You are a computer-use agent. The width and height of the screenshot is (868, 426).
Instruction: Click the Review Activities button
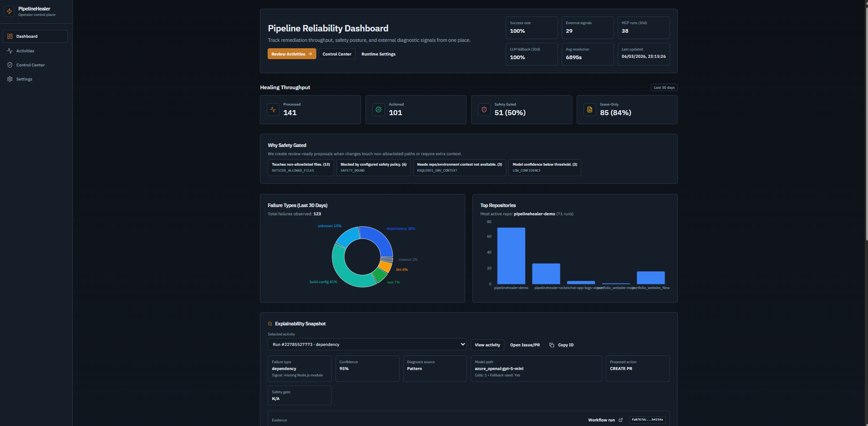pos(292,54)
